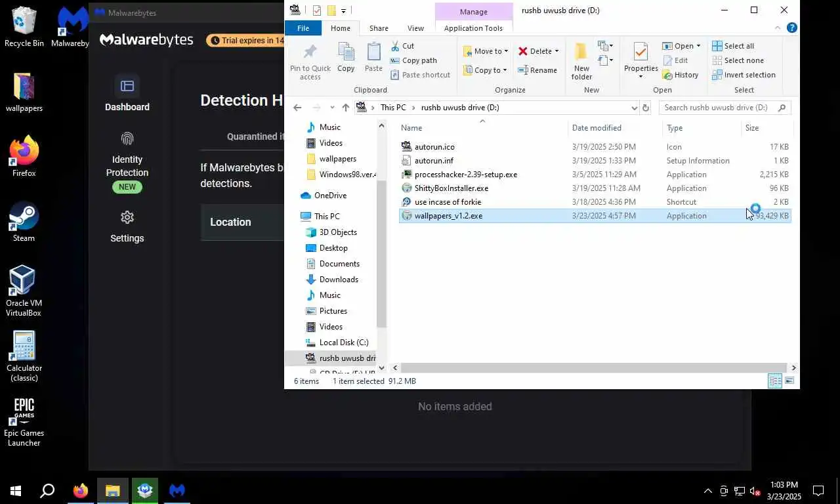The height and width of the screenshot is (504, 840).
Task: Click the navigation pane vertical scrollbar
Action: point(381,253)
